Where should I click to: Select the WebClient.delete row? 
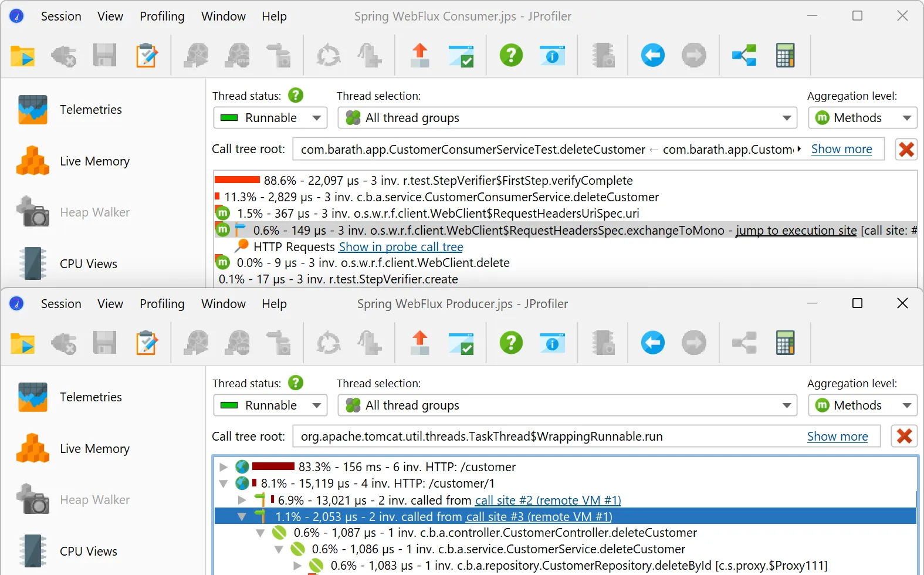point(566,263)
